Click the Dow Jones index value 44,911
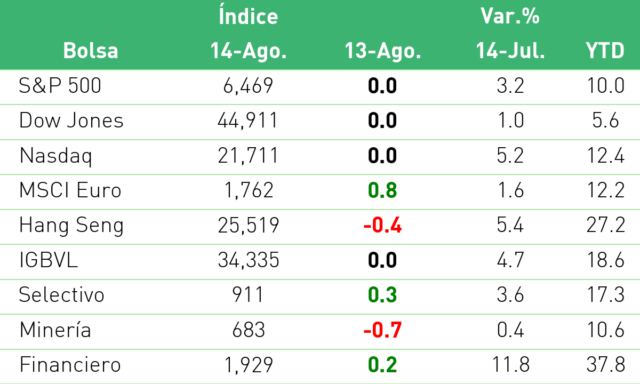Screen dimensions: 640x384 point(247,121)
